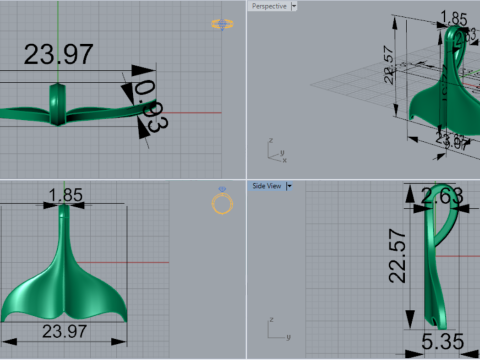480x360 pixels.
Task: Select the 1.85 dimension in front viewport
Action: pos(66,195)
